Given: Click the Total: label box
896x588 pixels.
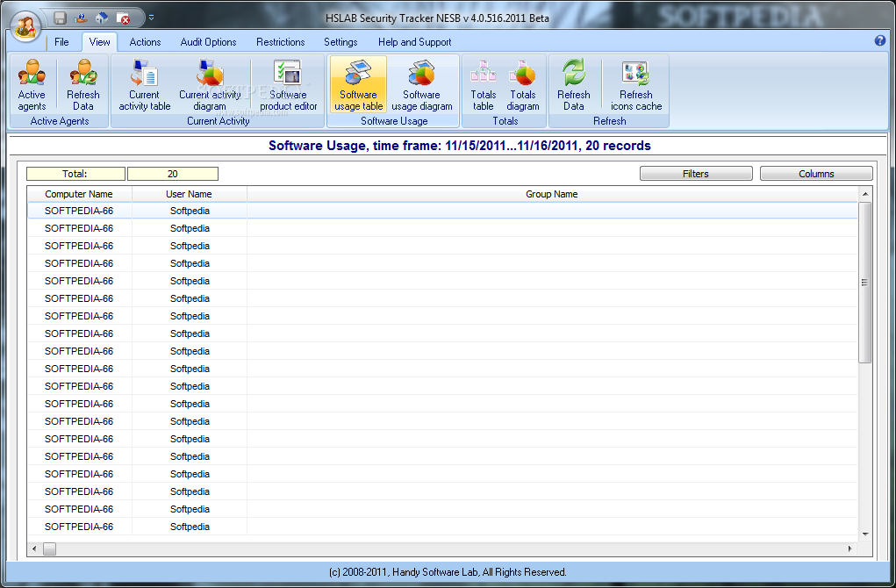Looking at the screenshot, I should click(x=75, y=174).
